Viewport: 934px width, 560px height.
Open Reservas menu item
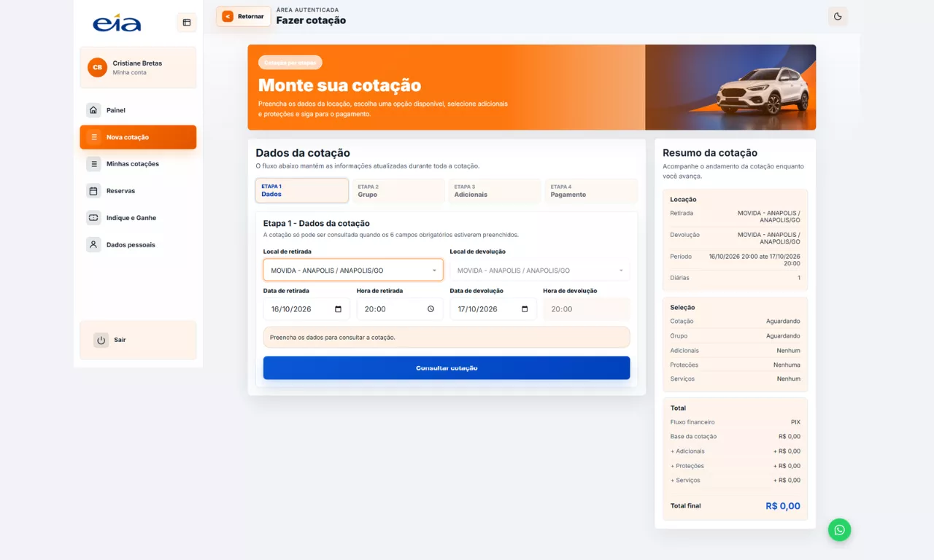[x=138, y=191]
